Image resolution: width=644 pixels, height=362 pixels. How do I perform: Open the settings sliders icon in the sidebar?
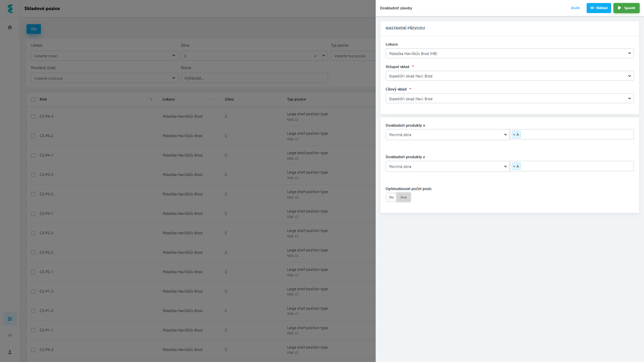(x=10, y=319)
